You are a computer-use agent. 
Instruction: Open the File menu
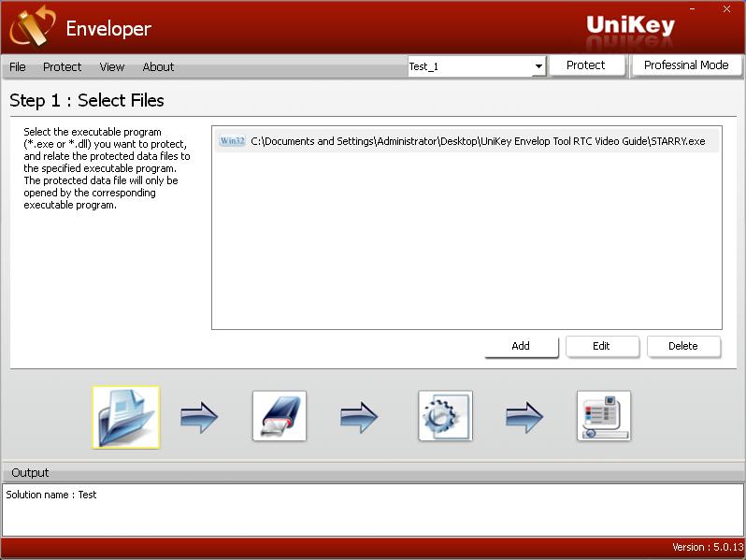18,67
